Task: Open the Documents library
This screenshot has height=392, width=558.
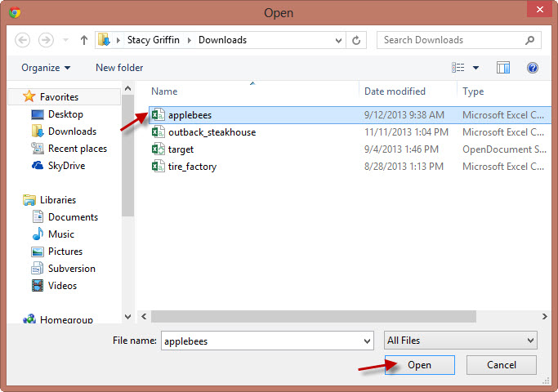Action: click(73, 217)
